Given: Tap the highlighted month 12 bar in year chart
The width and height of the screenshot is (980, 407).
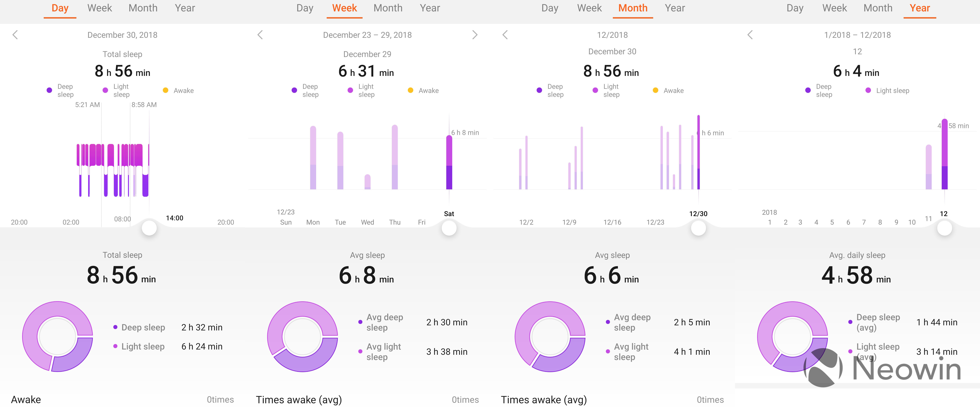Looking at the screenshot, I should pos(945,154).
